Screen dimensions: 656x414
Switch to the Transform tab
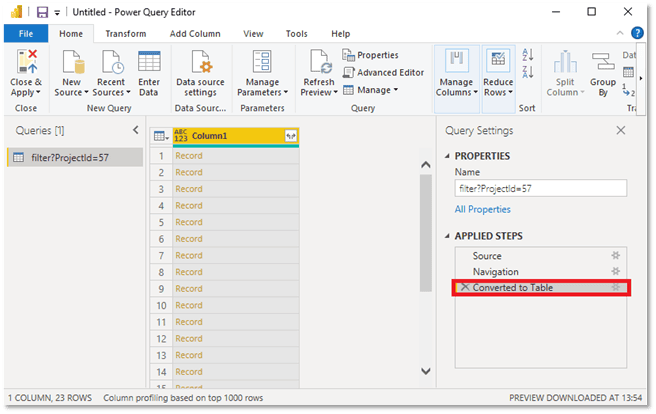click(x=126, y=33)
